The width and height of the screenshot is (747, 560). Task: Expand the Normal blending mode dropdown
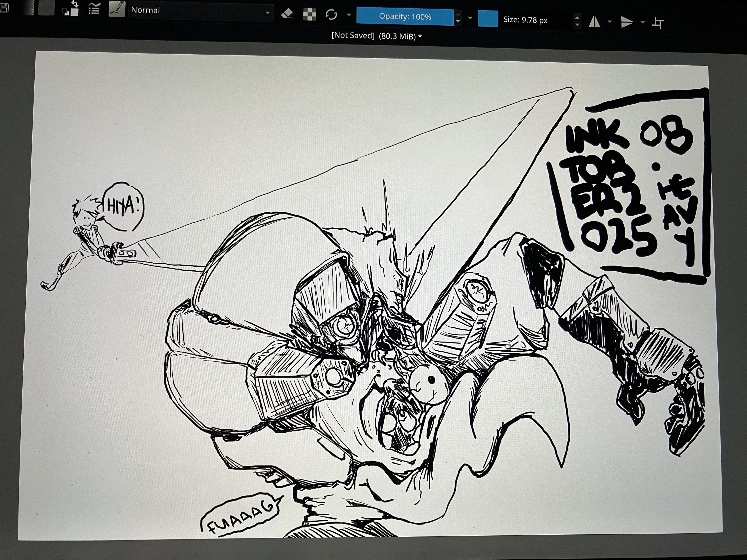point(268,13)
